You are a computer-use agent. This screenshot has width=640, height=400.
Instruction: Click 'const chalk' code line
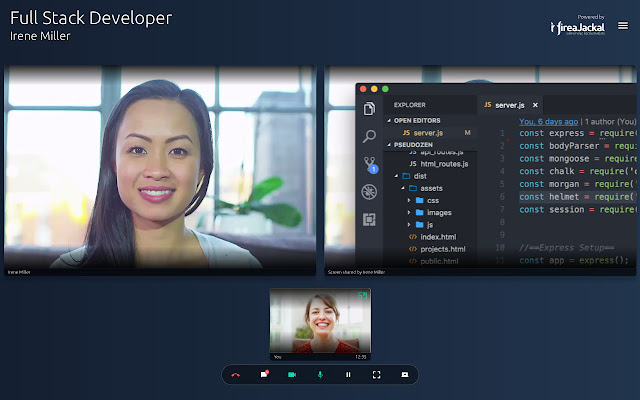click(577, 171)
